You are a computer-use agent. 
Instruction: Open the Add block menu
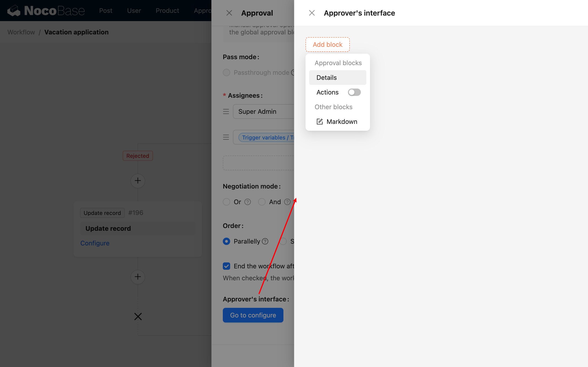(x=327, y=44)
